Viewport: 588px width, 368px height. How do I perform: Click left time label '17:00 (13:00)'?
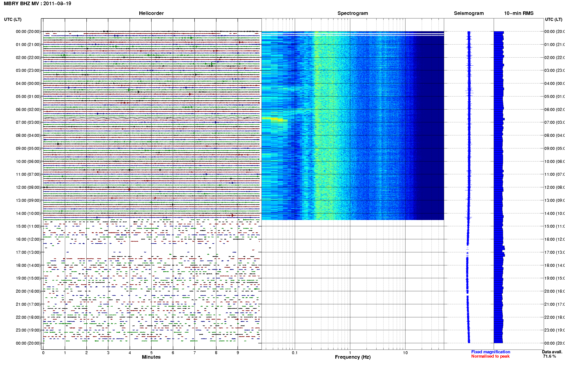tap(28, 252)
